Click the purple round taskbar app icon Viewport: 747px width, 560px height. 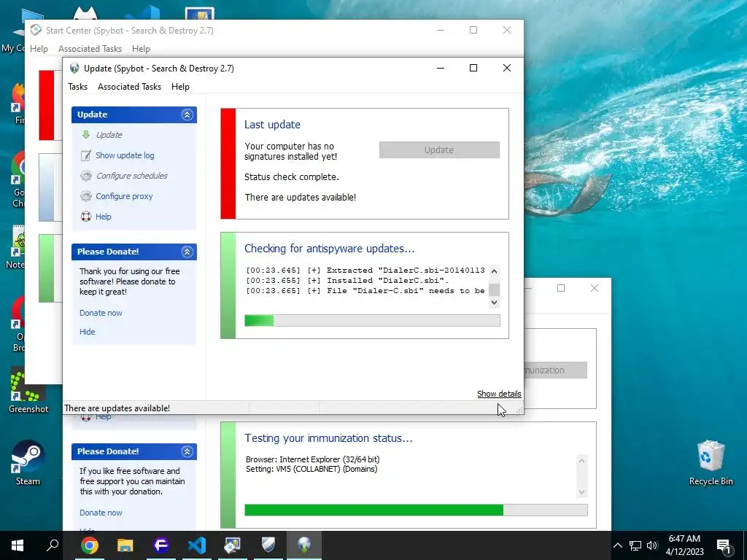(x=161, y=545)
